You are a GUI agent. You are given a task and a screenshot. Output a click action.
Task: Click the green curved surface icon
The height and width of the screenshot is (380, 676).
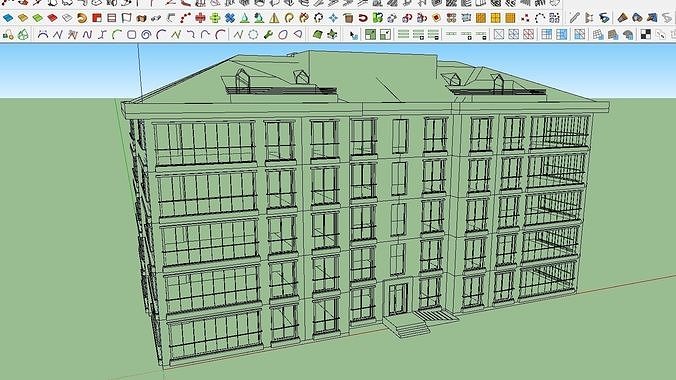pyautogui.click(x=317, y=35)
